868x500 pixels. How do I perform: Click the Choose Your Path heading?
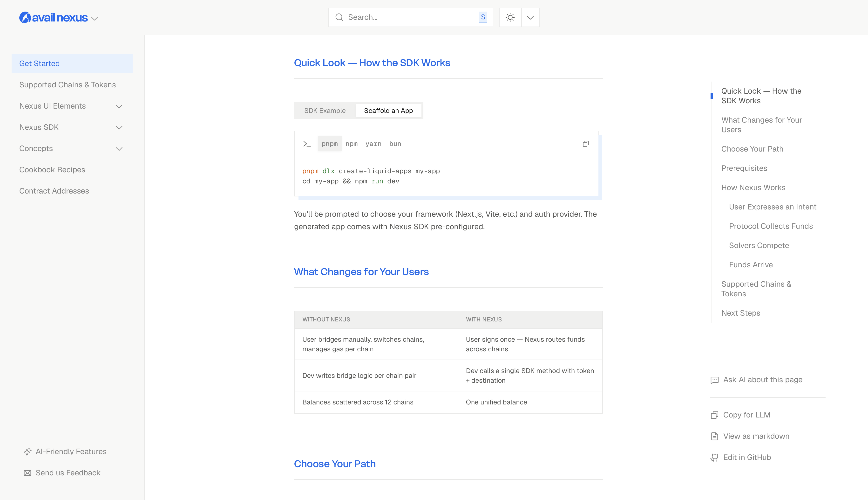(335, 464)
